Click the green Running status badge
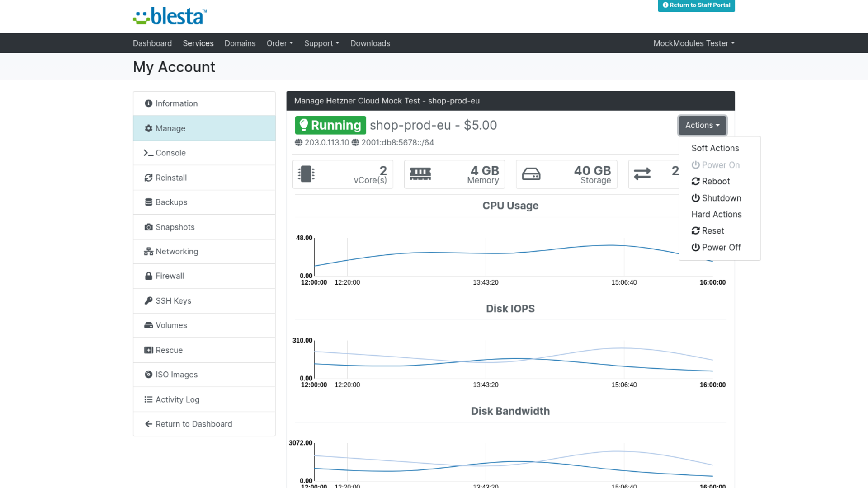The image size is (868, 488). coord(330,125)
